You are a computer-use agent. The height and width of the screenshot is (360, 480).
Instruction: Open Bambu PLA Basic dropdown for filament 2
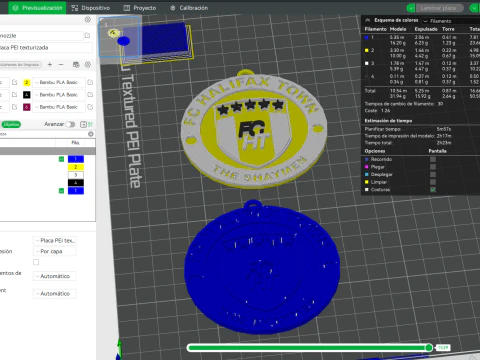[x=59, y=82]
